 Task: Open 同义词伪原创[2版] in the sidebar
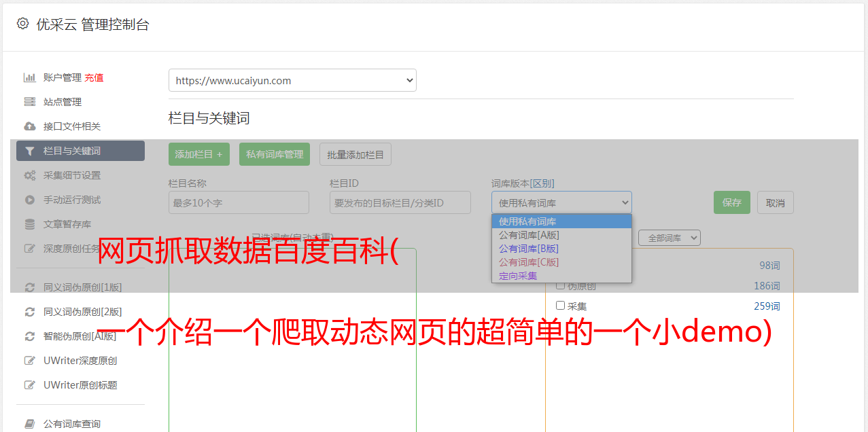coord(83,312)
